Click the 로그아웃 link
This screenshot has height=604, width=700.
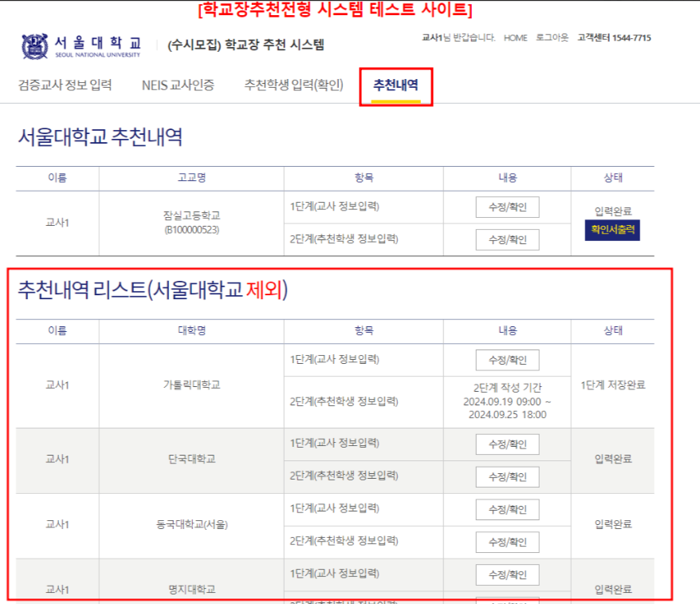click(x=553, y=38)
